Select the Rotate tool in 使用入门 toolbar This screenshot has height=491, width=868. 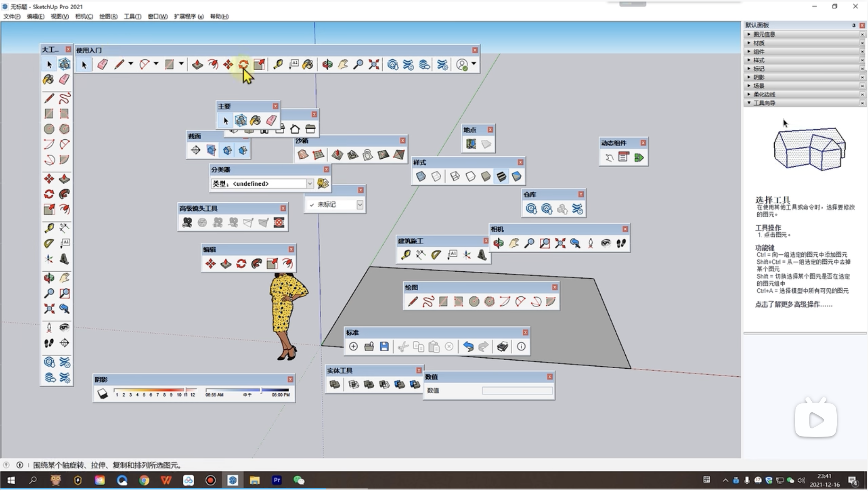(243, 64)
